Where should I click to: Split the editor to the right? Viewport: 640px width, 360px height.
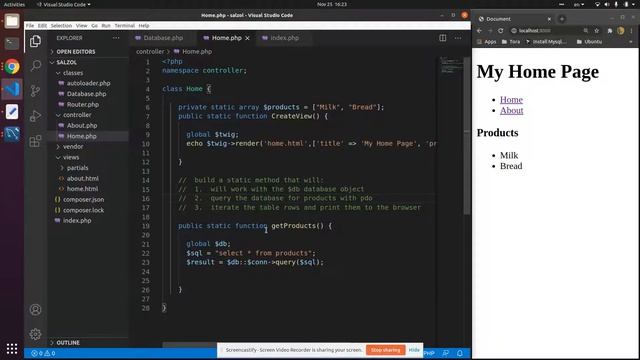442,38
